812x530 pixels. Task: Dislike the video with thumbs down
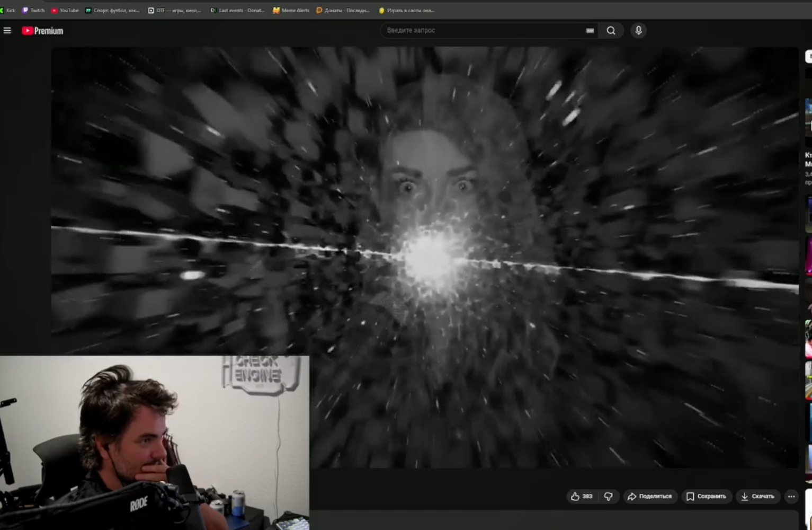(x=608, y=497)
